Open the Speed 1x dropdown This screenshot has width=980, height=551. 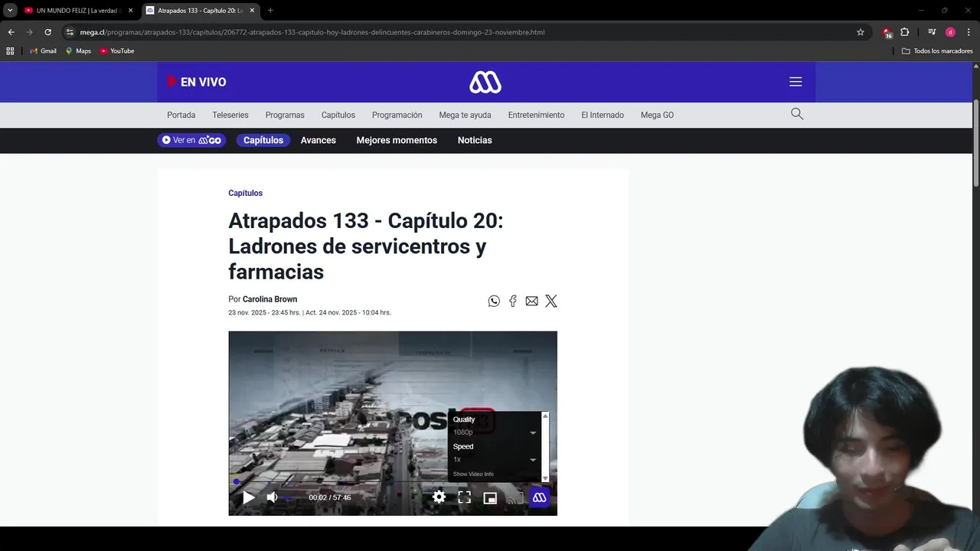pos(495,459)
